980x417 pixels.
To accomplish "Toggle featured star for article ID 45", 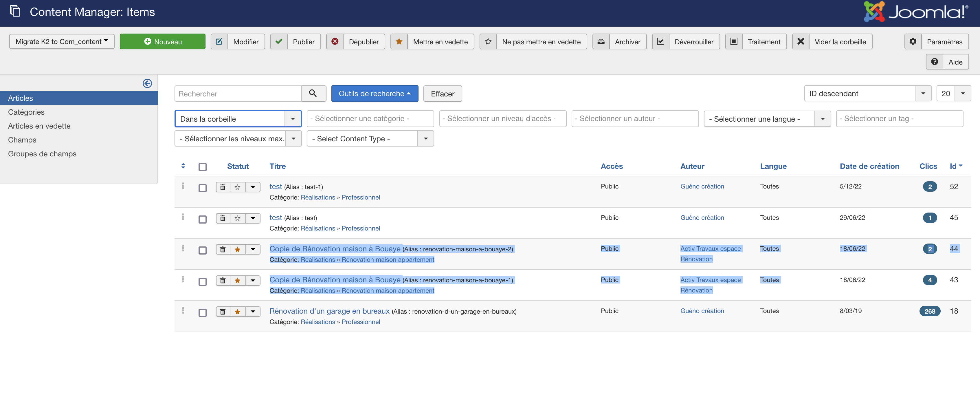I will 237,218.
